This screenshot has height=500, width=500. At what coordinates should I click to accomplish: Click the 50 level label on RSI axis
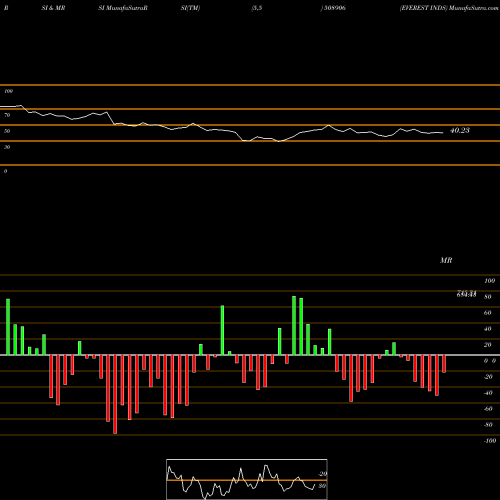click(x=7, y=131)
